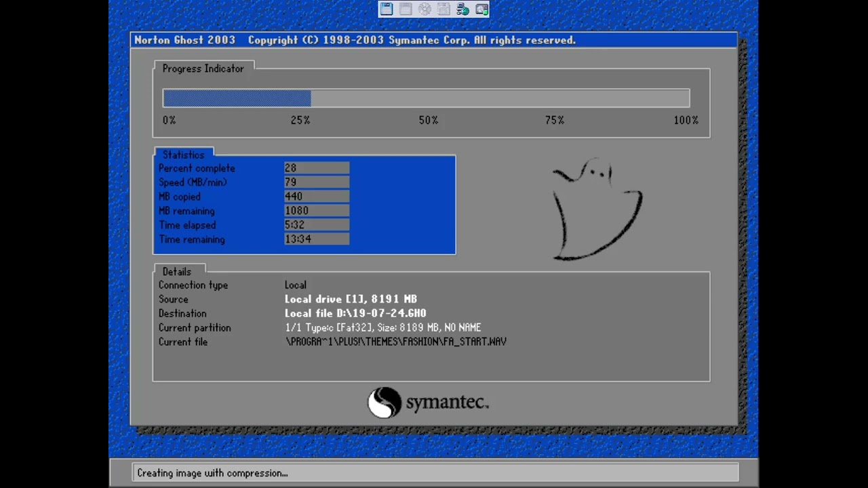Click the blue floppy disk icon in top toolbar
The width and height of the screenshot is (868, 488).
[387, 9]
